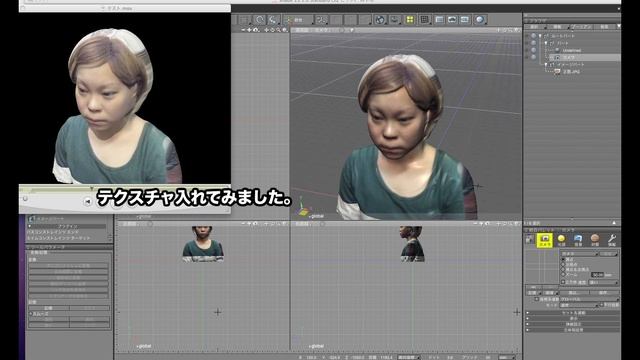Select the third radio button in camera panel
The image size is (640, 360).
click(x=563, y=269)
